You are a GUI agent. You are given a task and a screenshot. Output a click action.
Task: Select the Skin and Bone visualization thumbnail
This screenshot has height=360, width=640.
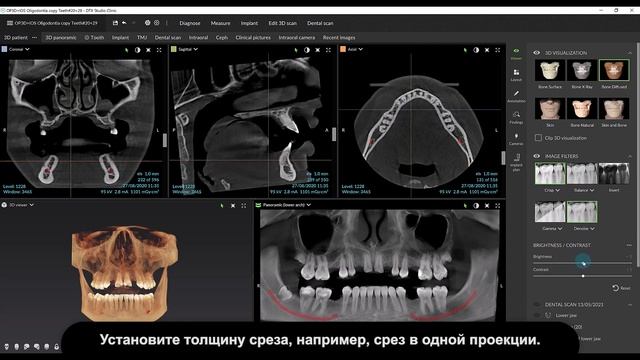pyautogui.click(x=614, y=109)
